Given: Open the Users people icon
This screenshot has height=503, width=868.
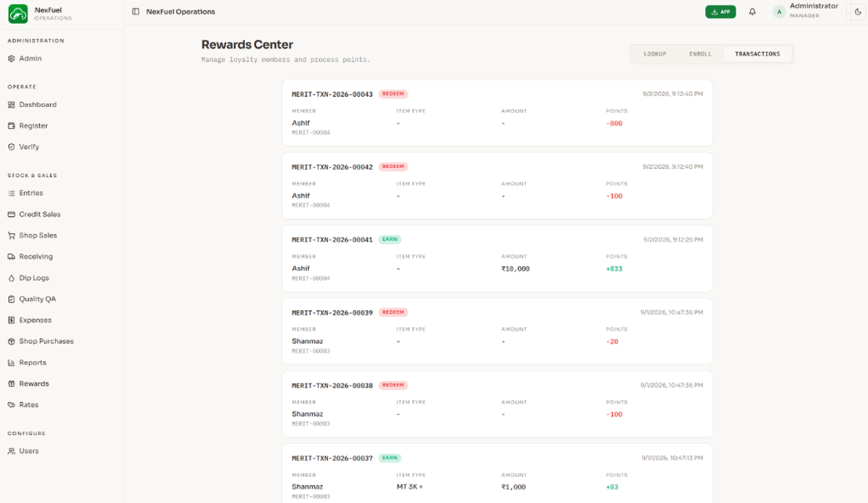Looking at the screenshot, I should pyautogui.click(x=11, y=451).
